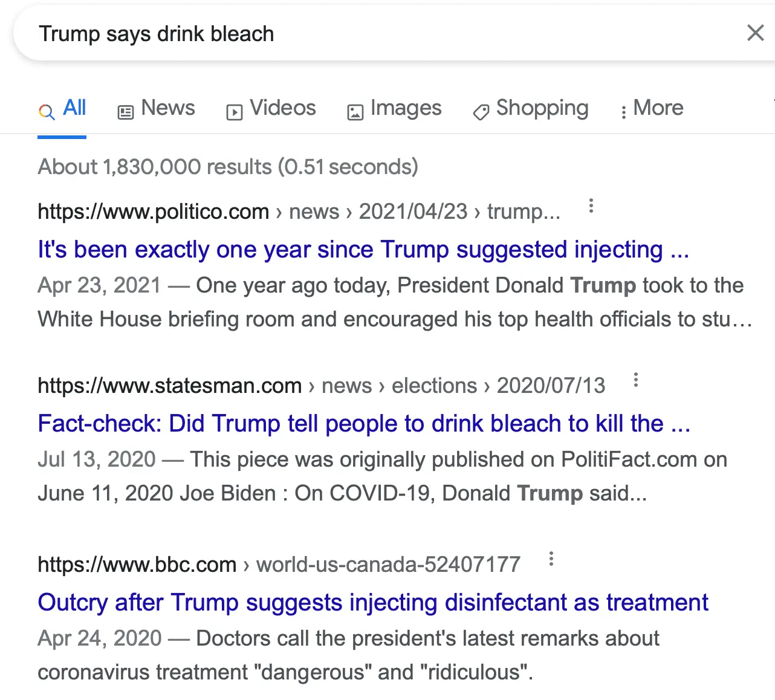Open the Images results tab
The height and width of the screenshot is (700, 775).
coord(406,108)
